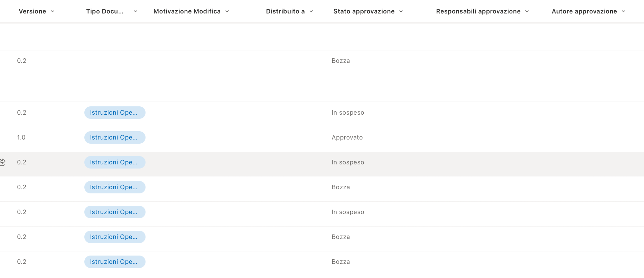
Task: Select the version 1.0 cell
Action: click(21, 137)
